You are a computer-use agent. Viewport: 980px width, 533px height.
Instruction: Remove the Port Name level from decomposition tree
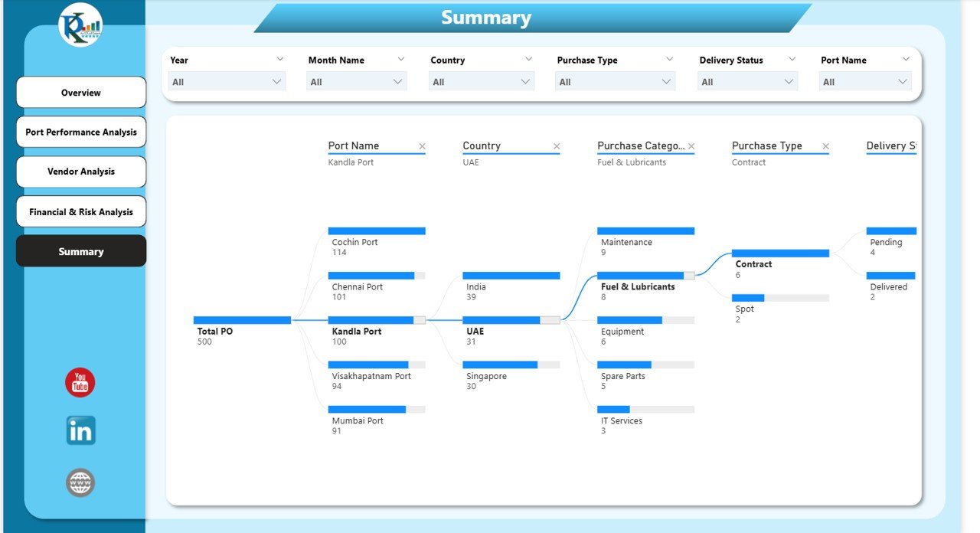[x=422, y=146]
